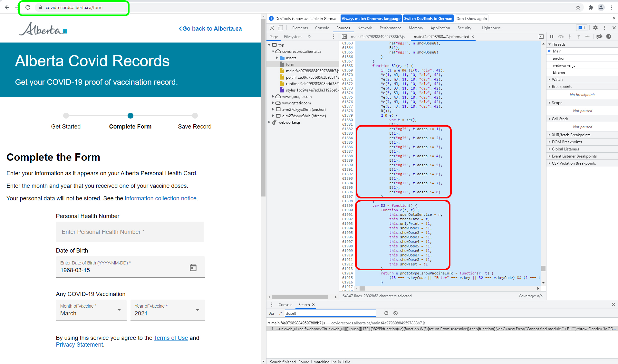Pause script execution in debugger
This screenshot has height=364, width=618.
(x=552, y=37)
